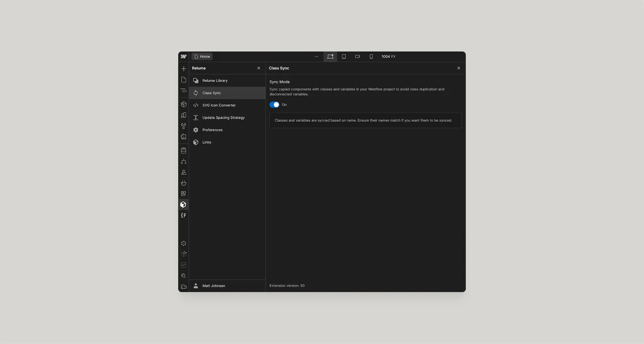This screenshot has width=644, height=344.
Task: Open the Users account icon in sidebar
Action: [184, 172]
